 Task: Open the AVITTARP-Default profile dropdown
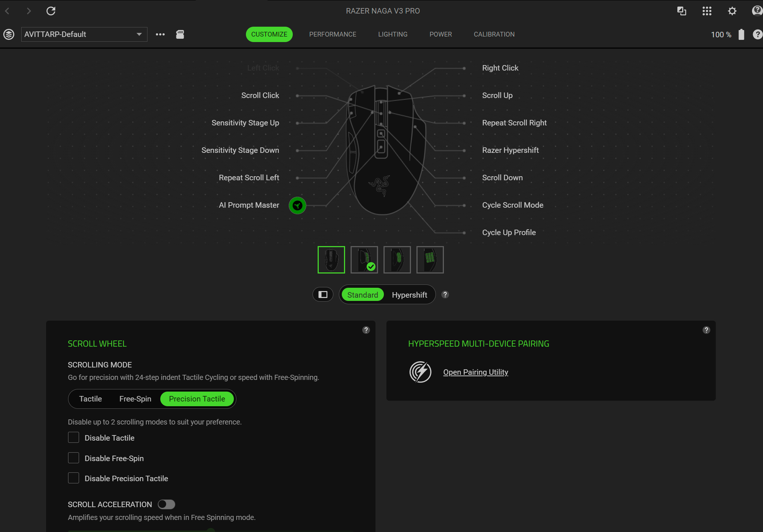coord(84,34)
